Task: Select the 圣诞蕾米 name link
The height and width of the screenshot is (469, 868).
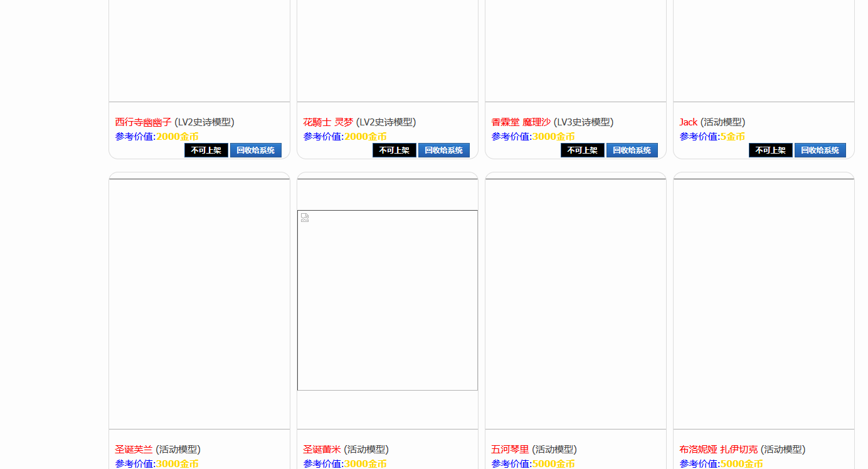Action: click(x=322, y=450)
